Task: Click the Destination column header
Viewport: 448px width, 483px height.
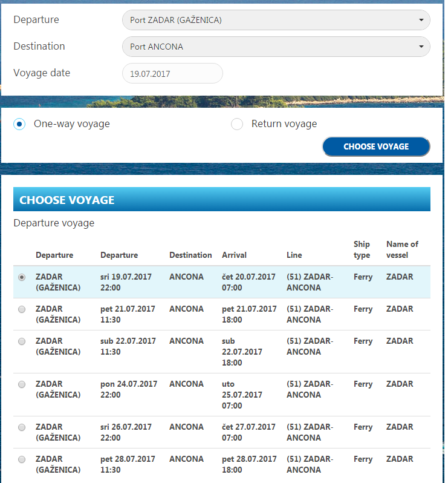Action: (x=190, y=255)
